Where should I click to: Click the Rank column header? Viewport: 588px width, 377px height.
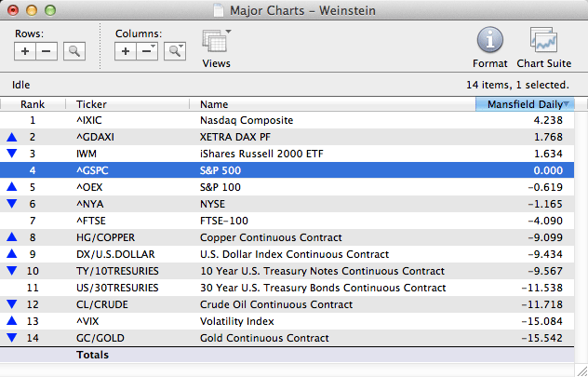tap(33, 104)
